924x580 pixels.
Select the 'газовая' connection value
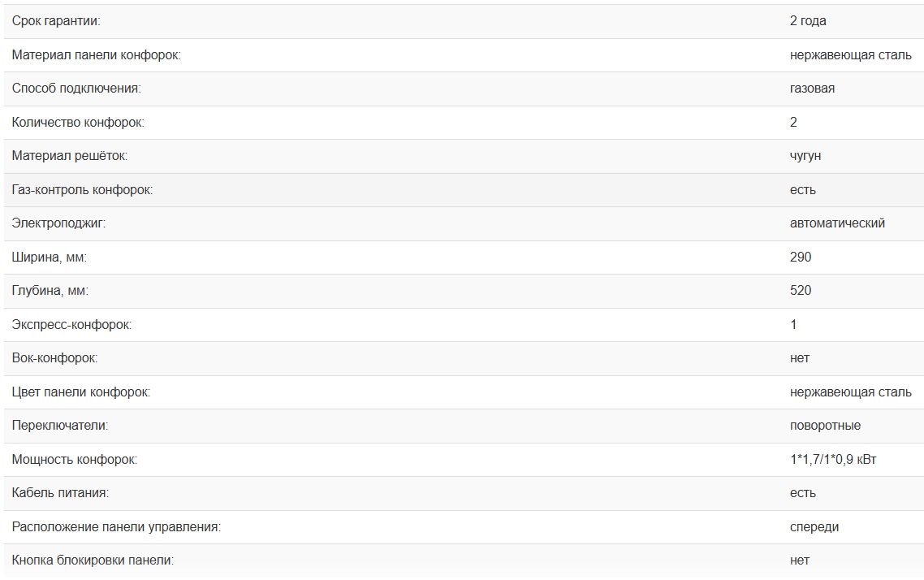tap(812, 89)
